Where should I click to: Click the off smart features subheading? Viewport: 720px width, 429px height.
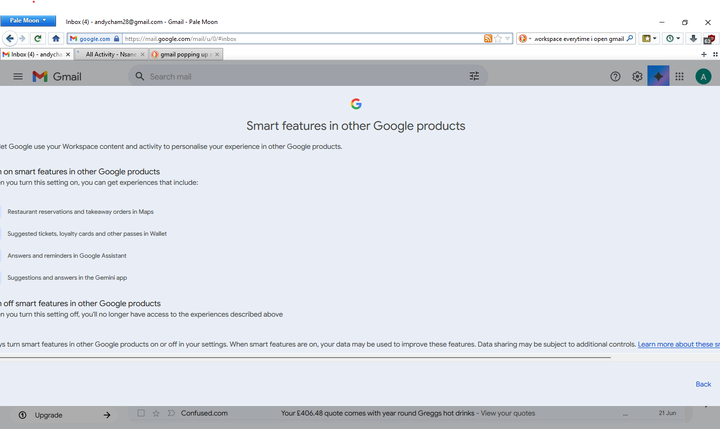click(80, 304)
